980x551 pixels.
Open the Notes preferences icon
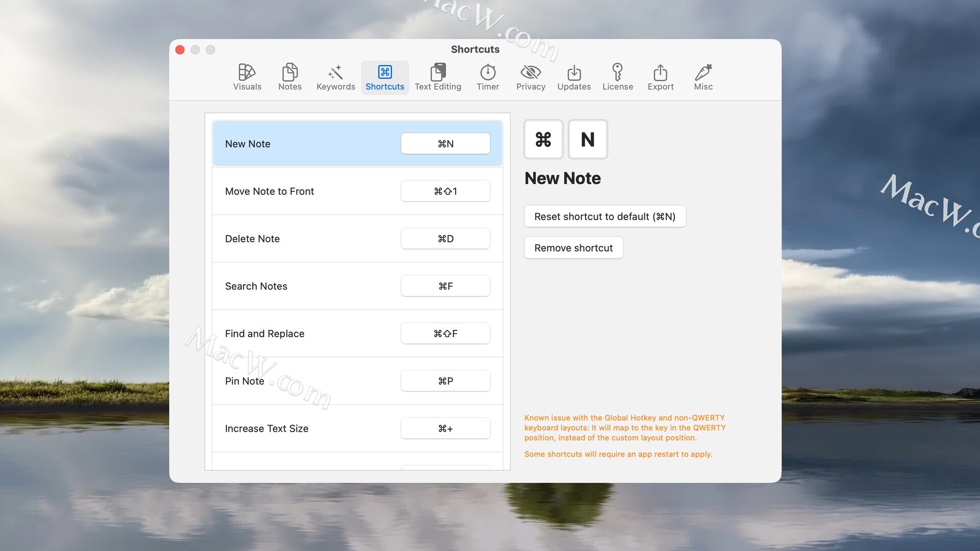289,77
